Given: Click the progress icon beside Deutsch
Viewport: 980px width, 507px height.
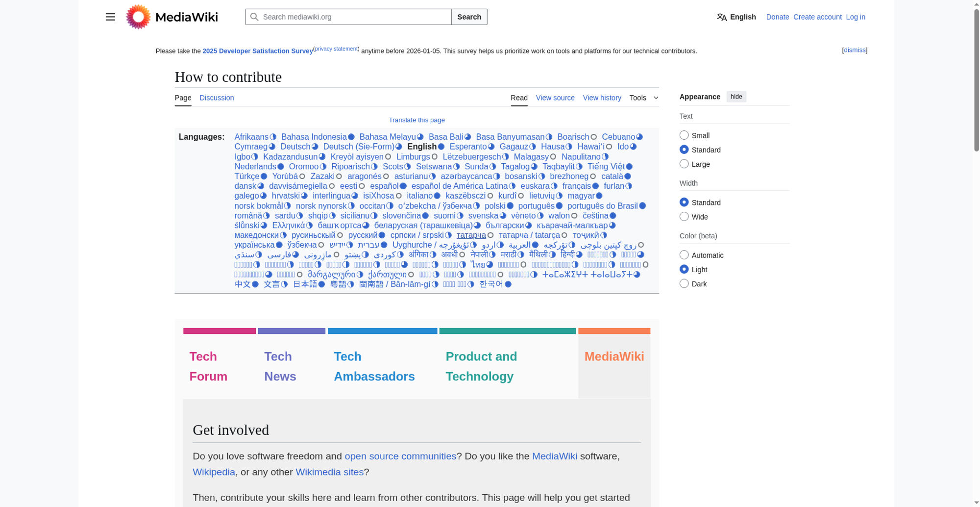Looking at the screenshot, I should pos(315,147).
